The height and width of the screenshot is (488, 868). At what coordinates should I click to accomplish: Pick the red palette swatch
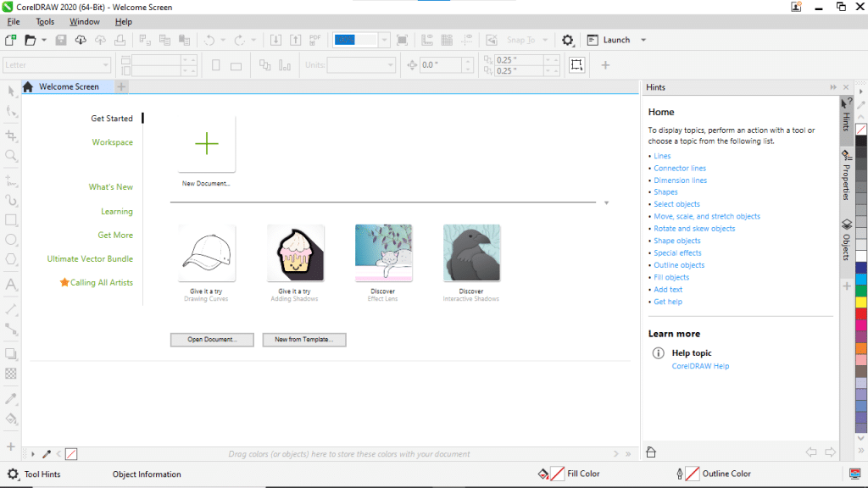[x=861, y=313]
